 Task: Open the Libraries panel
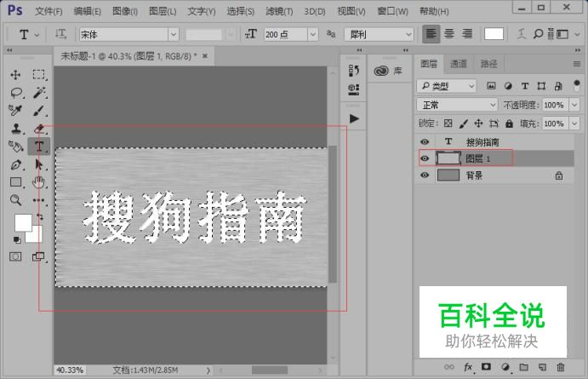pyautogui.click(x=389, y=71)
